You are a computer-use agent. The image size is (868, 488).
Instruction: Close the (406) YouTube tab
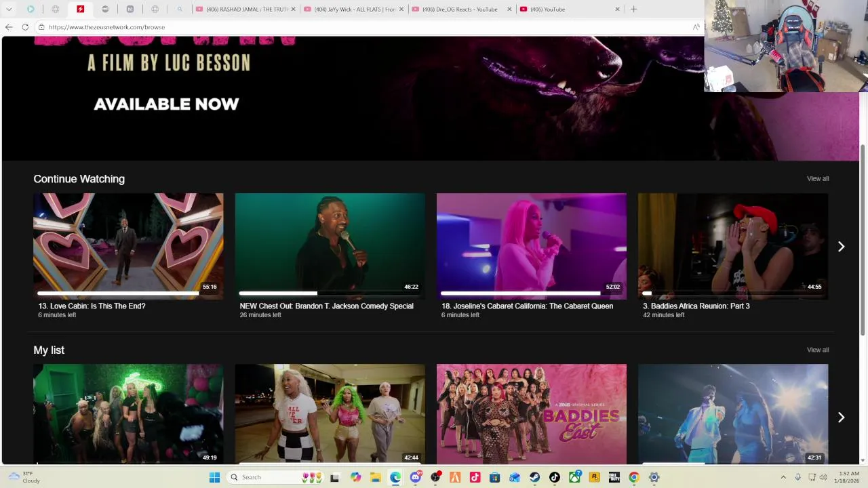(x=617, y=9)
